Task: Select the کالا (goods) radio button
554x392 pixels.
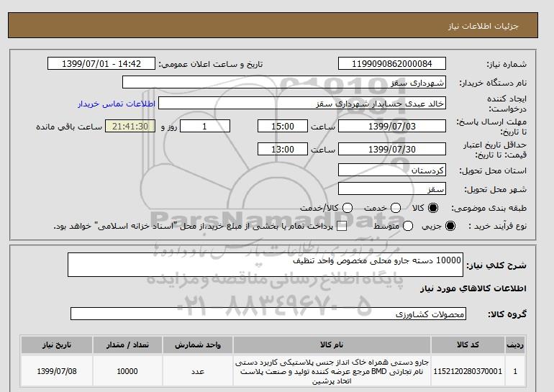Action: point(433,208)
